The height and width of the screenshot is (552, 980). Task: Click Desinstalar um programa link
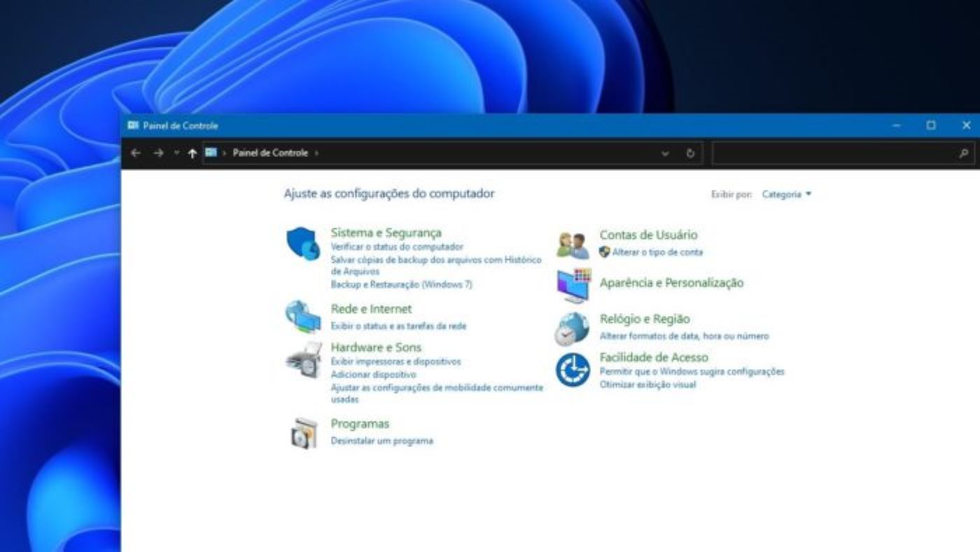[x=382, y=441]
